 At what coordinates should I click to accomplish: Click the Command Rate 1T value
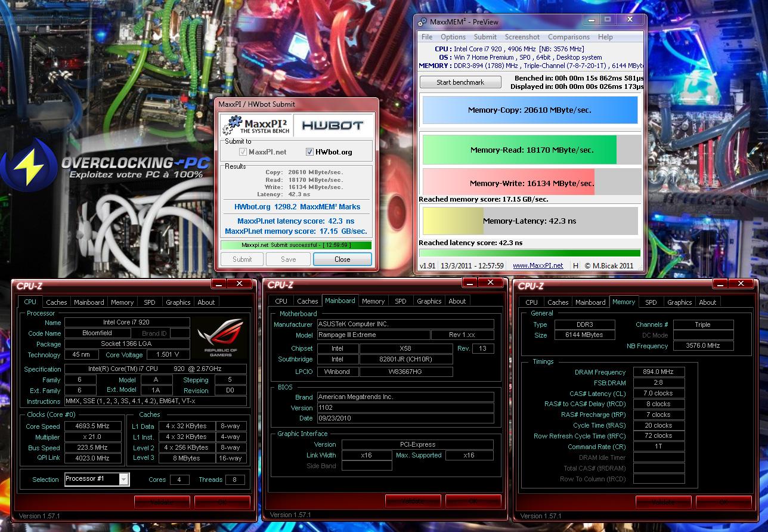click(658, 447)
